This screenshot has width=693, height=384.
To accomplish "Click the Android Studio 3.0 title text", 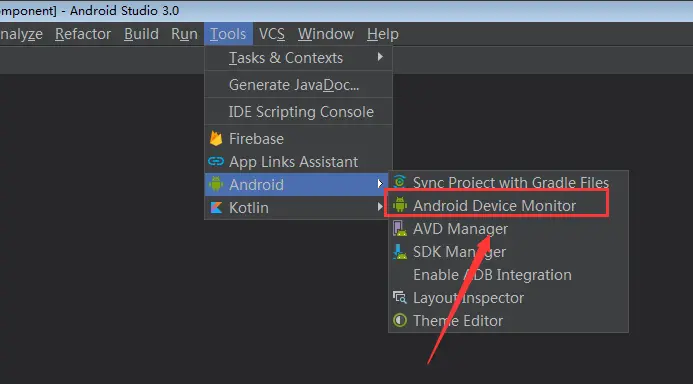I will point(124,11).
